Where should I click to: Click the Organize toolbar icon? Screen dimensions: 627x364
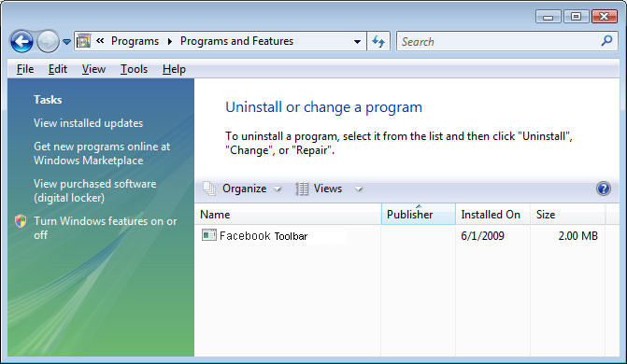209,189
